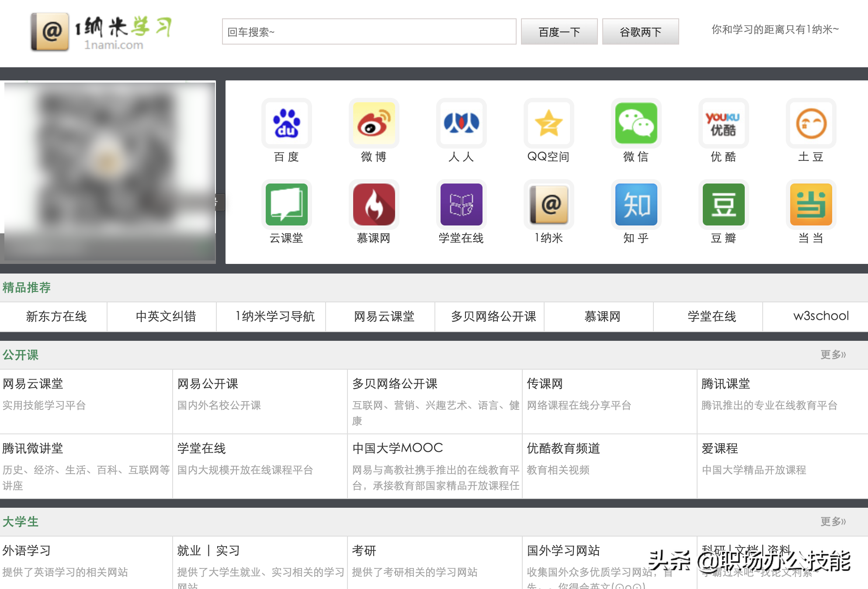The image size is (868, 589).
Task: Click description 中国大学精品开放课程
Action: 754,470
